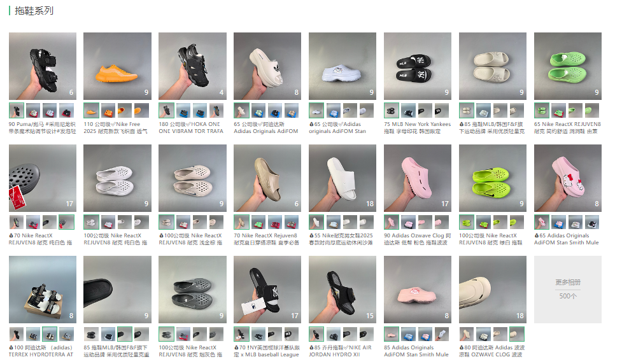Open the '100公司级 Nike ReactX 浅金棕' title link
This screenshot has width=622, height=364.
coord(190,239)
